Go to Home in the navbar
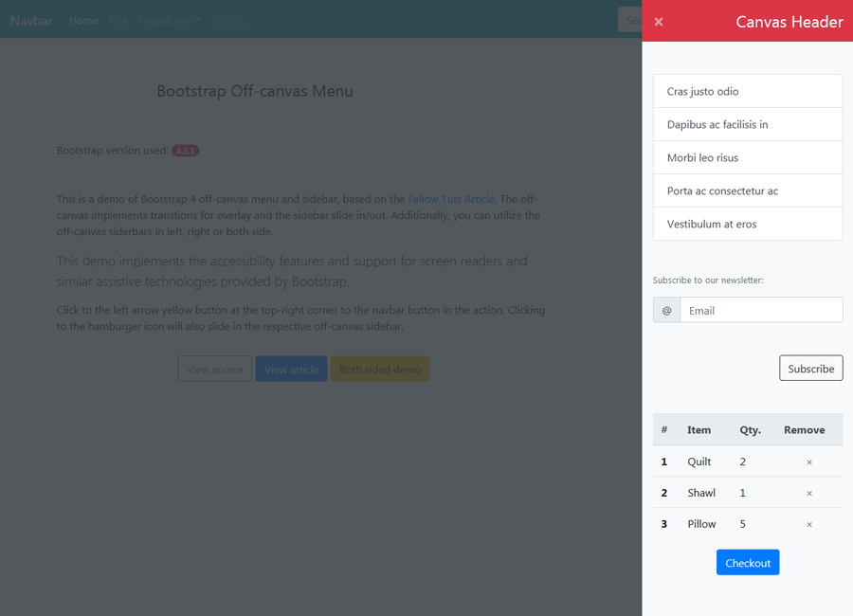 pyautogui.click(x=83, y=20)
